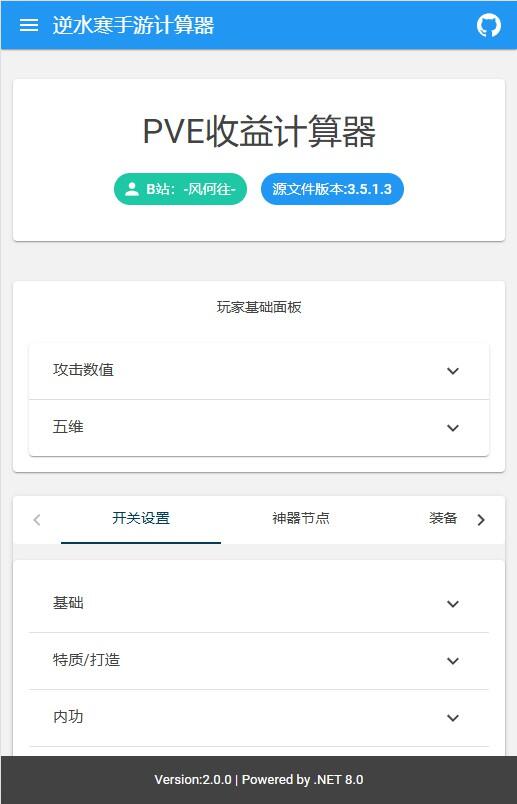Click the Version 2.0.0 footer text
This screenshot has width=517, height=804.
(259, 780)
